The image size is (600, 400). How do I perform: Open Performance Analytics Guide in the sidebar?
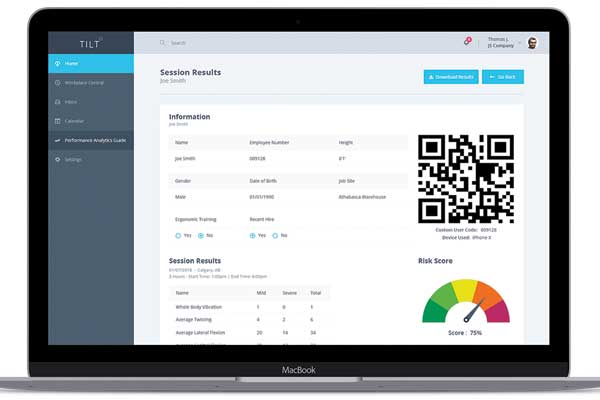(x=91, y=140)
